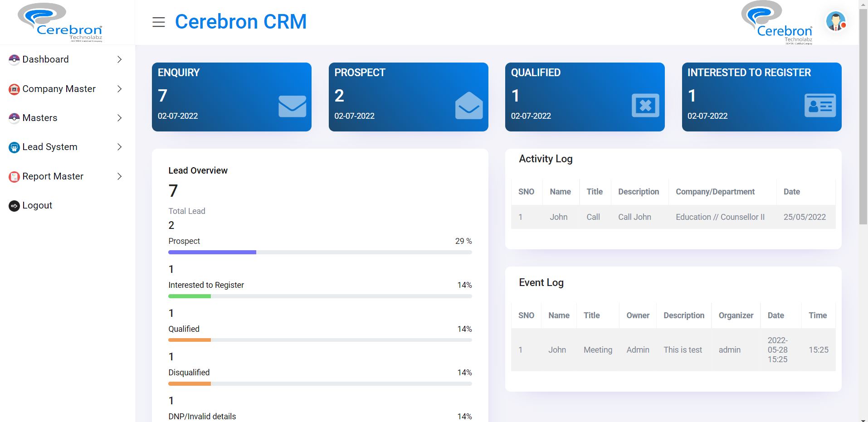The height and width of the screenshot is (422, 868).
Task: Click the open envelope icon on Prospect card
Action: (469, 106)
